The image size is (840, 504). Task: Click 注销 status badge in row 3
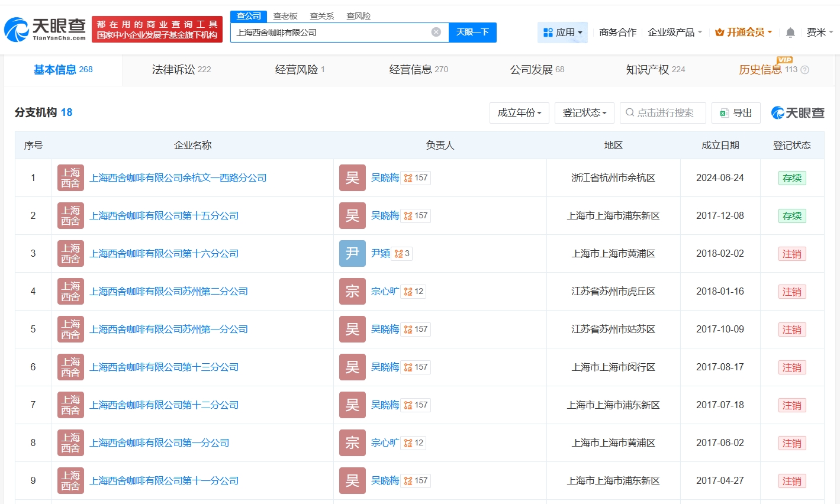(792, 254)
